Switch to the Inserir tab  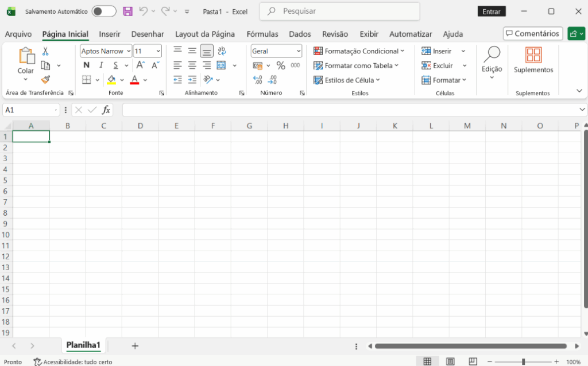(x=110, y=34)
